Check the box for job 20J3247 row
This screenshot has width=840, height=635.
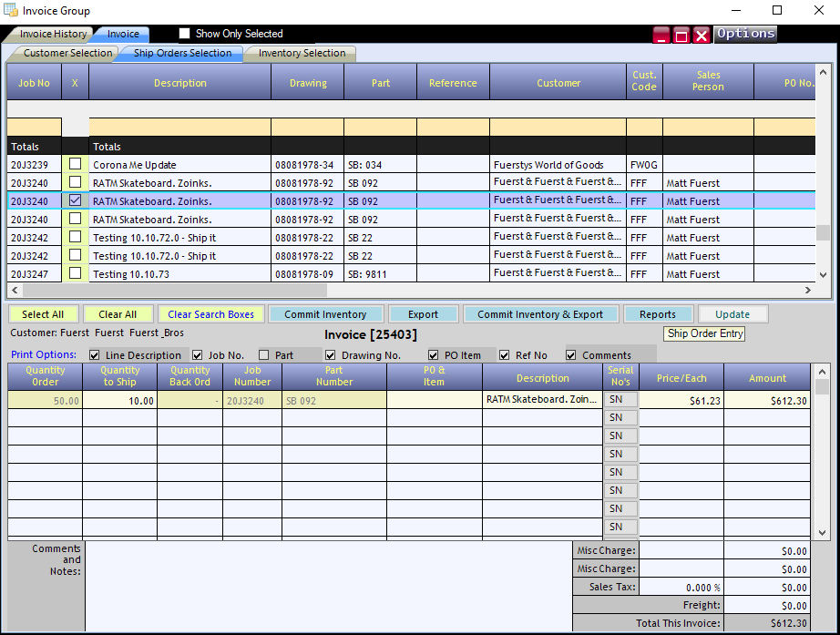click(75, 273)
